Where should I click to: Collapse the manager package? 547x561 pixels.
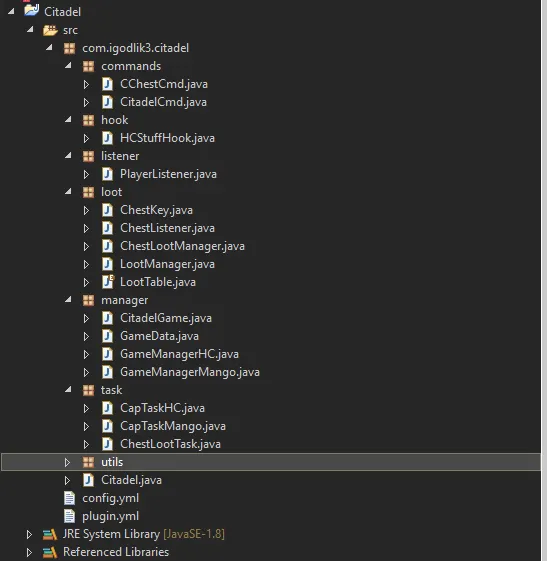pyautogui.click(x=68, y=299)
